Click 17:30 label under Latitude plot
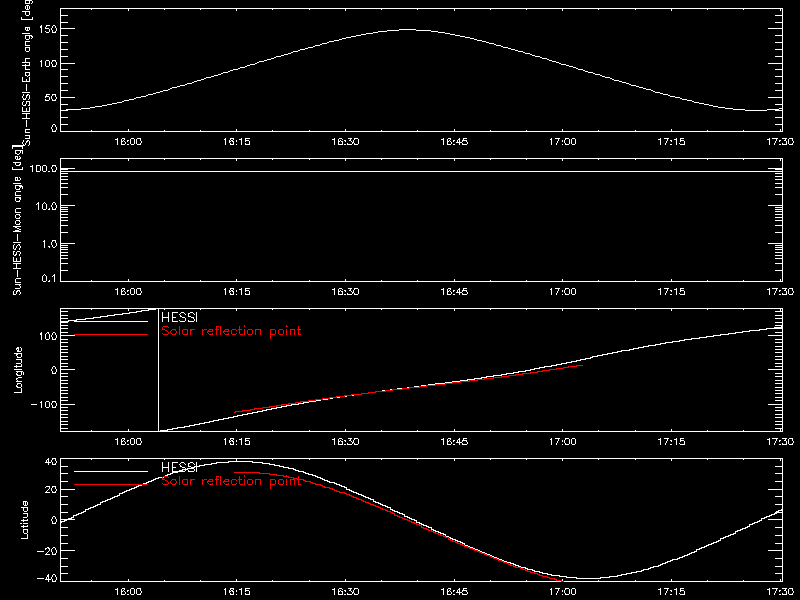800x600 pixels. [x=780, y=592]
